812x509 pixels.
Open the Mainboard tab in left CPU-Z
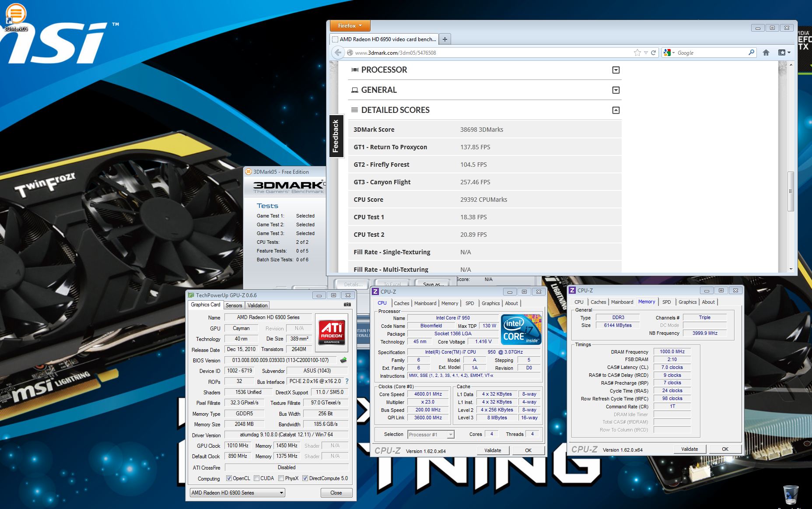click(x=425, y=303)
